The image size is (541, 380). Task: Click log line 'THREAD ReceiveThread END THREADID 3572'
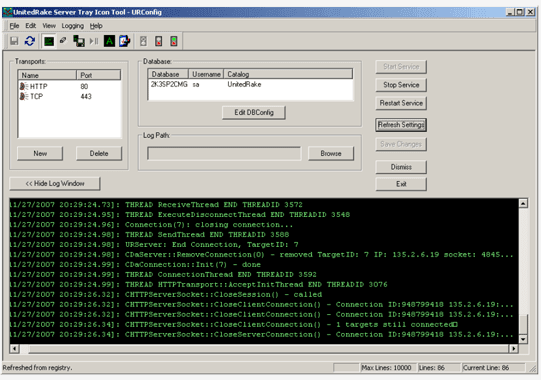pos(214,205)
